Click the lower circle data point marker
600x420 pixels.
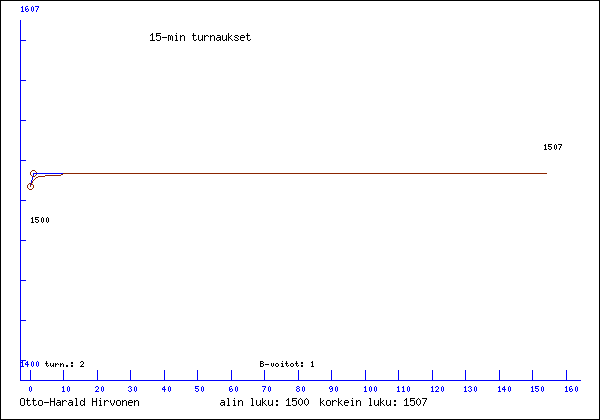tap(30, 186)
